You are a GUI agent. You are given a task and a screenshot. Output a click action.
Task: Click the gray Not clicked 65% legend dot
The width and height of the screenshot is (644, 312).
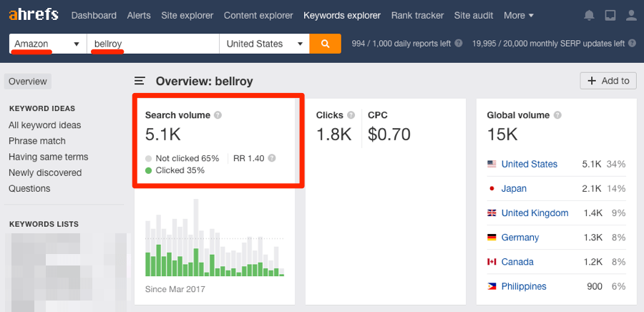148,158
